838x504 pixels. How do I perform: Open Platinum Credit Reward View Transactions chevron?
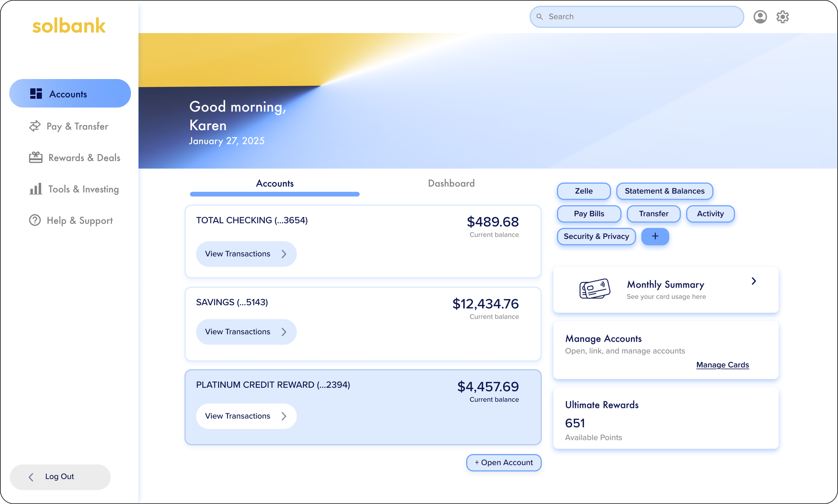coord(284,416)
